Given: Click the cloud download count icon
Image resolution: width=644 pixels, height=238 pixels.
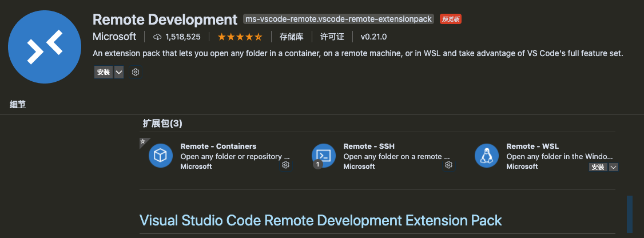Looking at the screenshot, I should pos(158,37).
